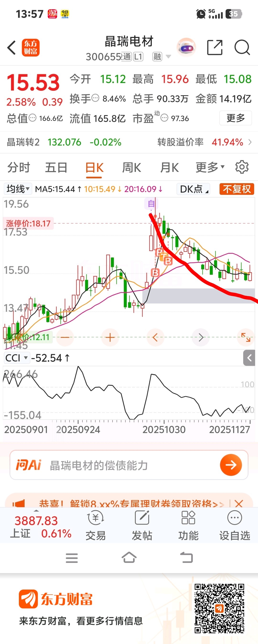Share the stock page

[215, 47]
